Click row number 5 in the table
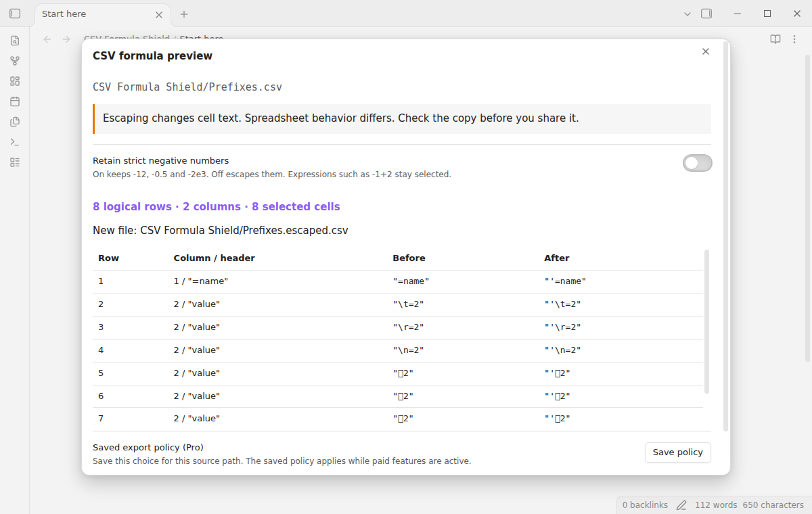 (x=101, y=373)
